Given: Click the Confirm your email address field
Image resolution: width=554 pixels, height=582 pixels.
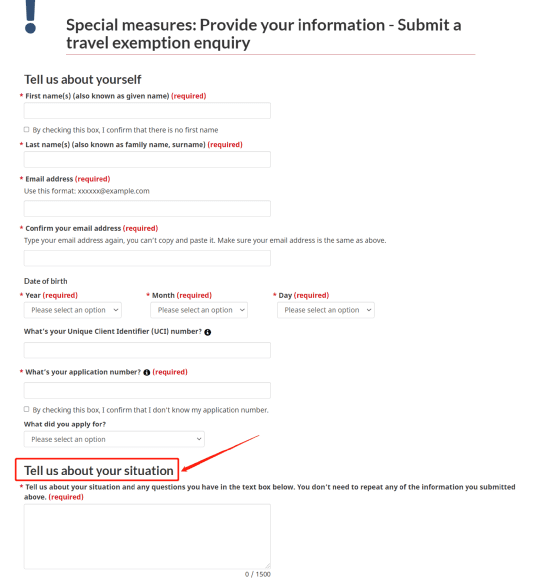Looking at the screenshot, I should [x=147, y=258].
